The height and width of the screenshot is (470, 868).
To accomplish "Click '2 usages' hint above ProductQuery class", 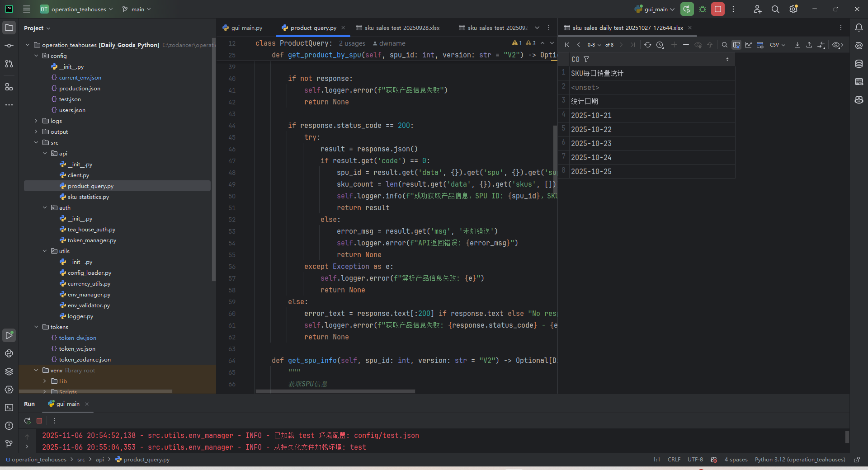I will click(352, 43).
